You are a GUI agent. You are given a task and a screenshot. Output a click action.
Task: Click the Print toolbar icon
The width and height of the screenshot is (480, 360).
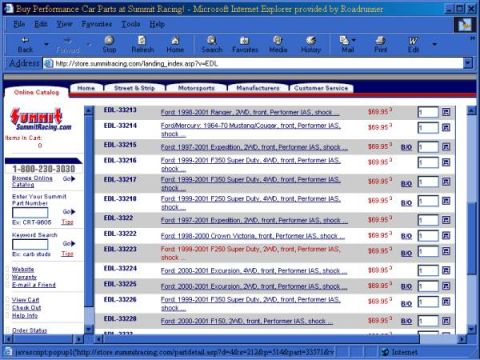(x=380, y=45)
